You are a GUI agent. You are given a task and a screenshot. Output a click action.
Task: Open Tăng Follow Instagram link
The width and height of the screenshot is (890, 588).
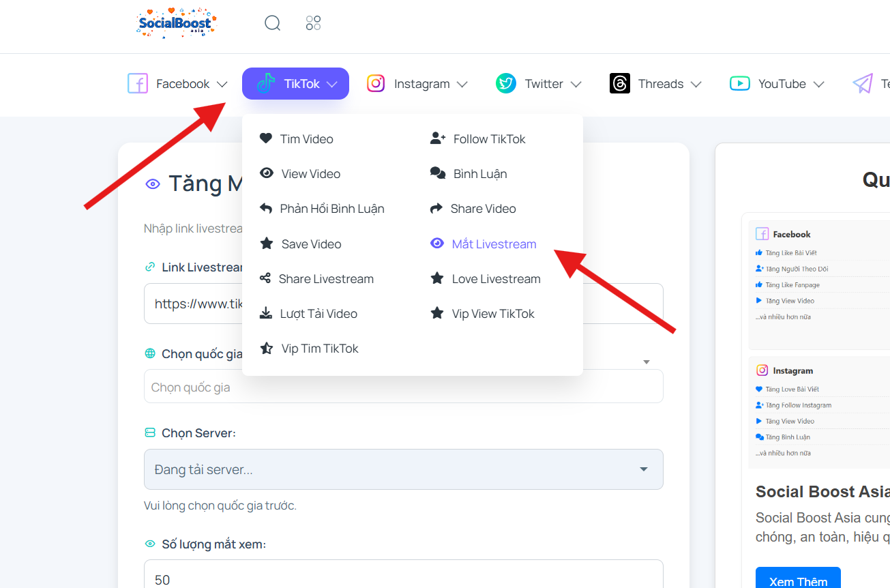click(798, 405)
